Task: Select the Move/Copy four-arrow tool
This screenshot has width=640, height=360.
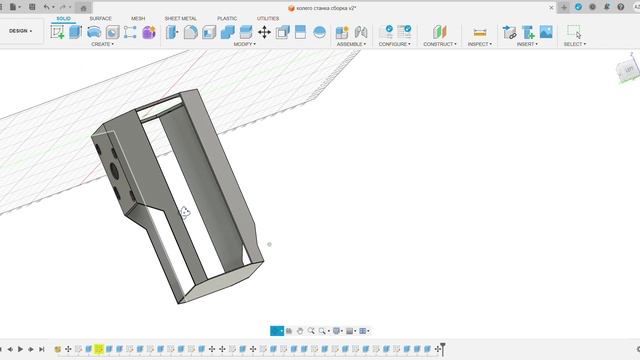Action: (264, 32)
